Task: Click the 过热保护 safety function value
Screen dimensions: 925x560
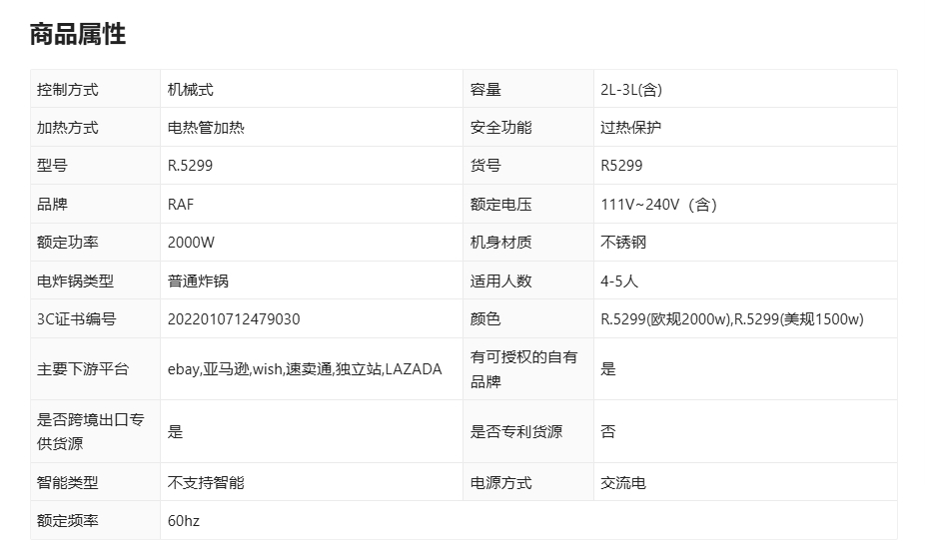Action: click(630, 128)
